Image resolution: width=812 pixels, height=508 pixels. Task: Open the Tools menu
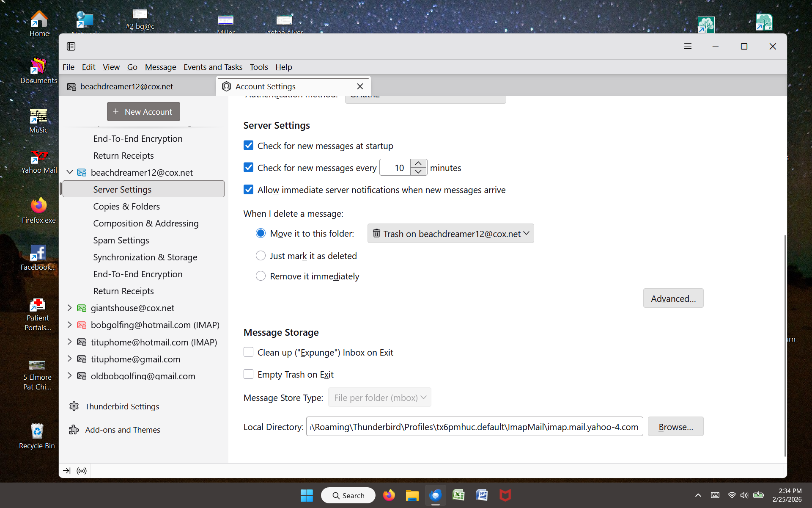point(258,67)
